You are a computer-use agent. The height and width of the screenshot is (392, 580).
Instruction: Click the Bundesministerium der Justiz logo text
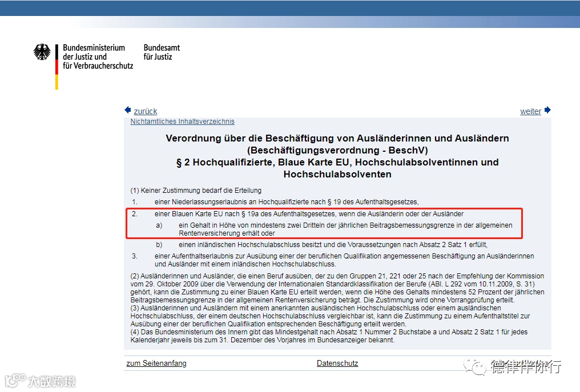(98, 56)
